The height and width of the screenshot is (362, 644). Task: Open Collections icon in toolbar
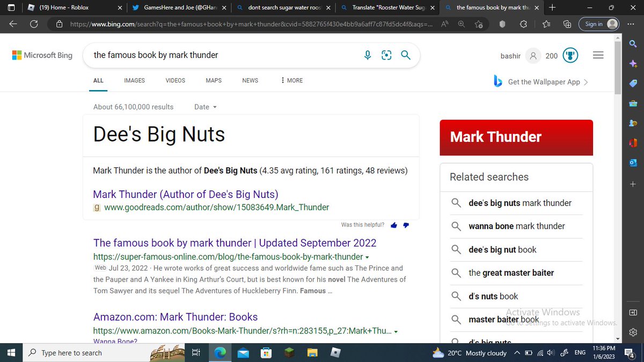click(567, 24)
